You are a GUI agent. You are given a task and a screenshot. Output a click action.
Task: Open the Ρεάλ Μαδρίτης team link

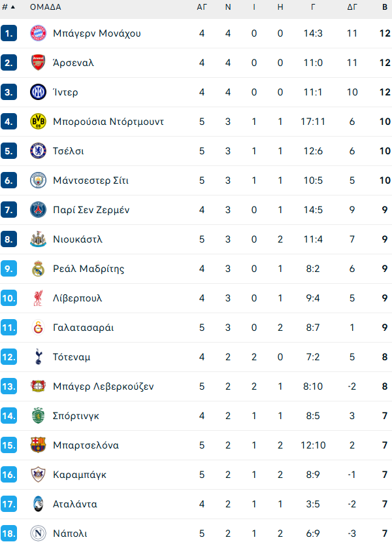point(88,269)
